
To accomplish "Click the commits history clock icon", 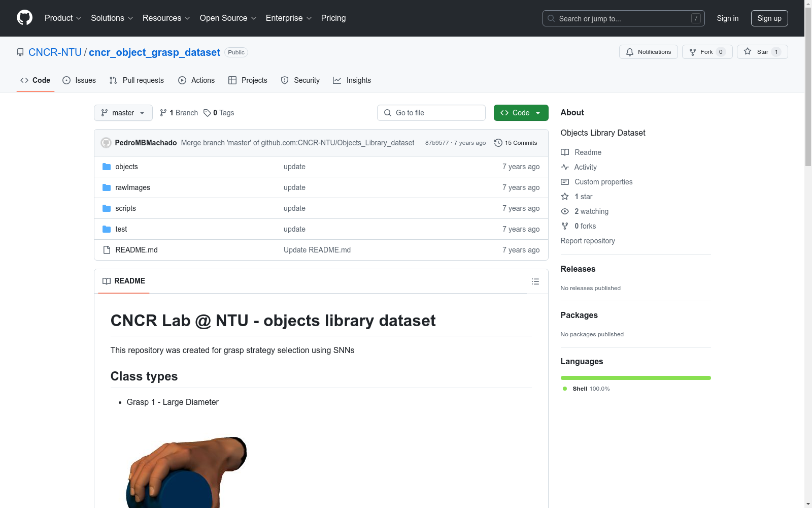I will point(498,143).
